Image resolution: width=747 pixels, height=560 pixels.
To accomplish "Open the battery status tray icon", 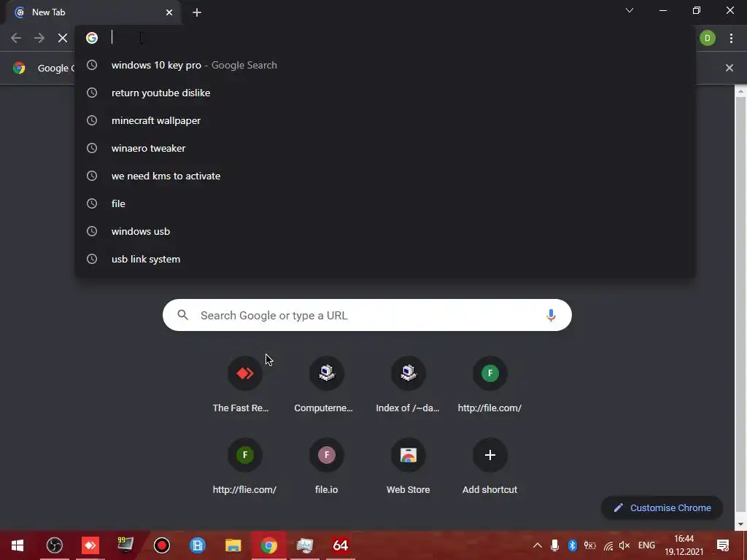I will click(589, 545).
